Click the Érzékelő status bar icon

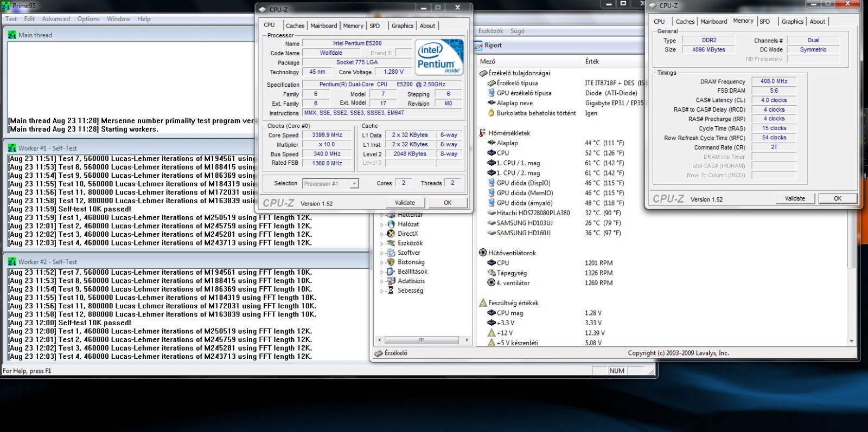click(x=379, y=353)
